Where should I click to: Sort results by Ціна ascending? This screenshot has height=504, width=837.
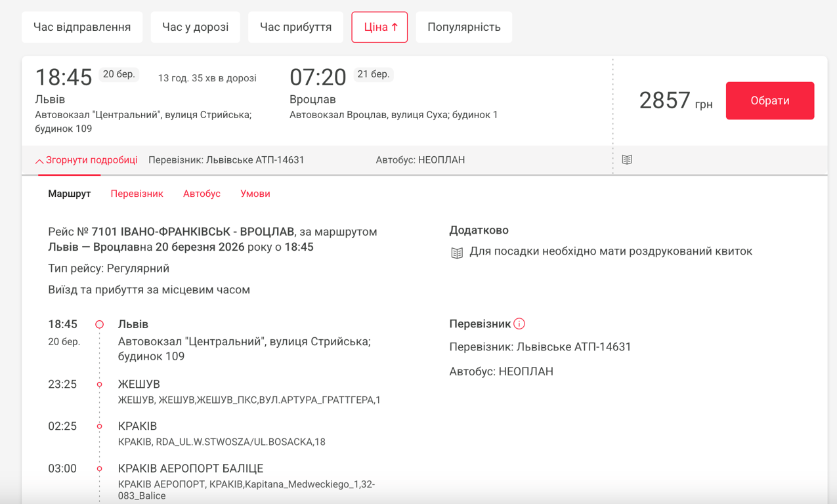pyautogui.click(x=379, y=27)
